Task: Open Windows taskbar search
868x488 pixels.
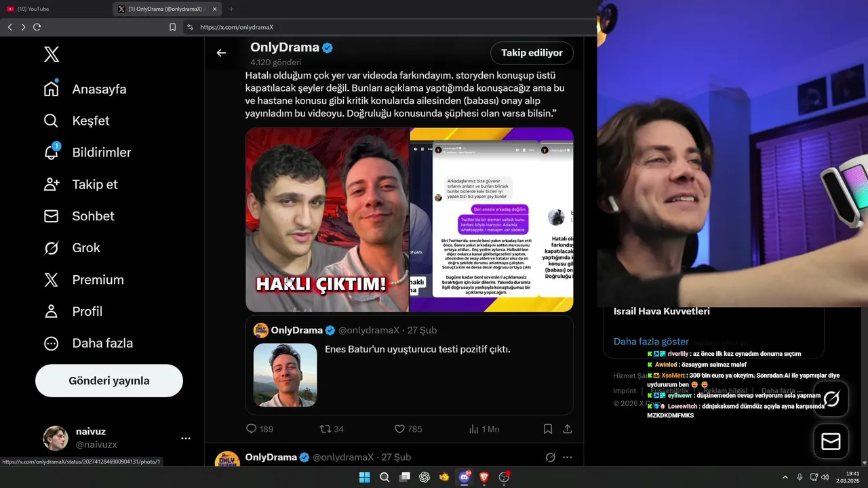Action: tap(384, 477)
